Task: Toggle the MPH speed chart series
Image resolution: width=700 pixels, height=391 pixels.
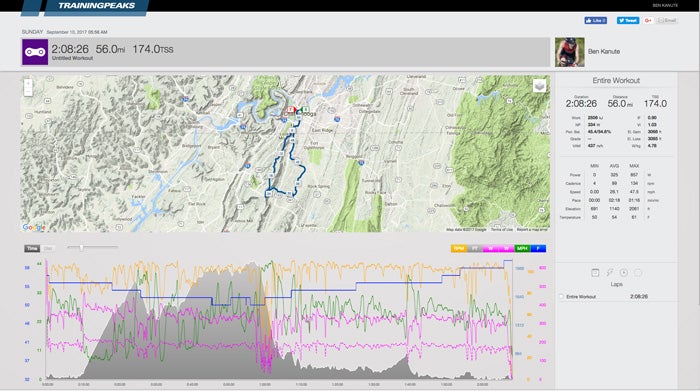Action: coord(522,248)
